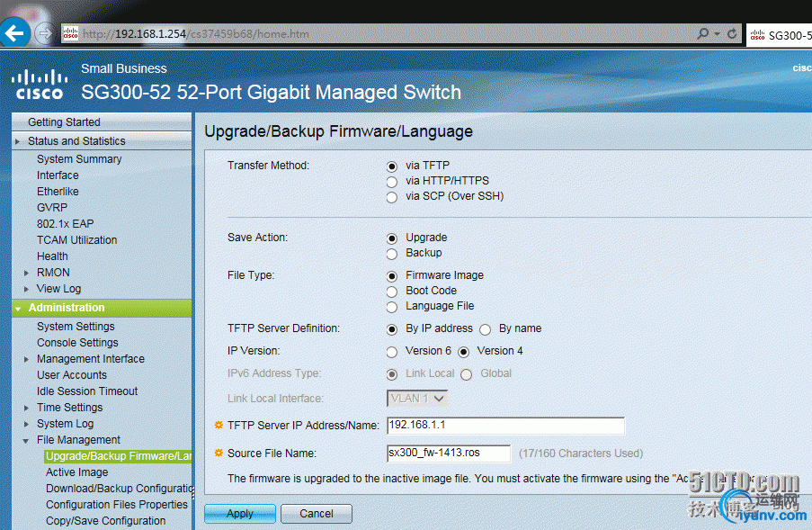Click RMON menu label
Viewport: 812px width, 530px height.
pos(53,272)
